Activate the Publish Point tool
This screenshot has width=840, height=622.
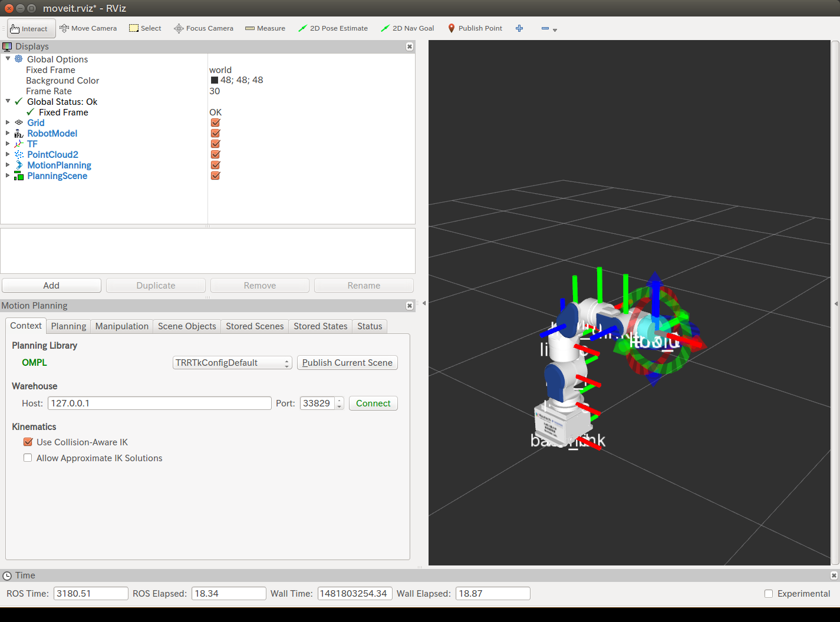[475, 28]
